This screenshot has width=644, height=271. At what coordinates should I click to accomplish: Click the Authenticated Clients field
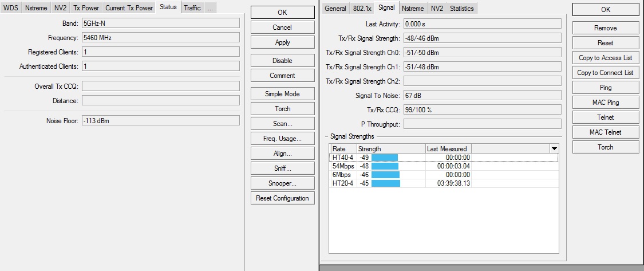pos(161,66)
